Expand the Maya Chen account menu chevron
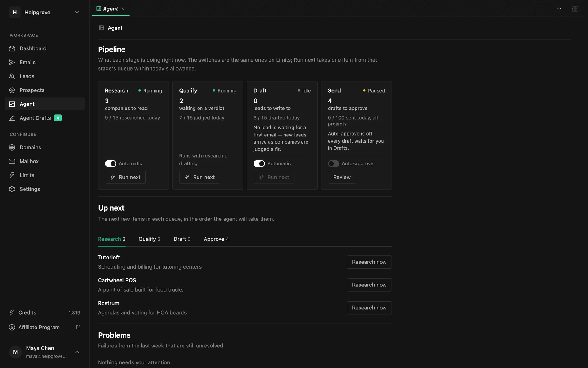This screenshot has width=588, height=368. tap(77, 352)
